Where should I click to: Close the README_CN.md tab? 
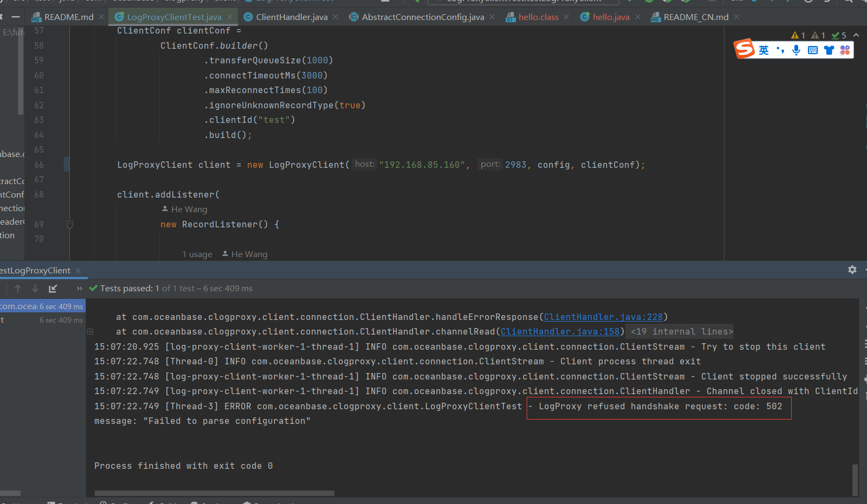click(736, 17)
